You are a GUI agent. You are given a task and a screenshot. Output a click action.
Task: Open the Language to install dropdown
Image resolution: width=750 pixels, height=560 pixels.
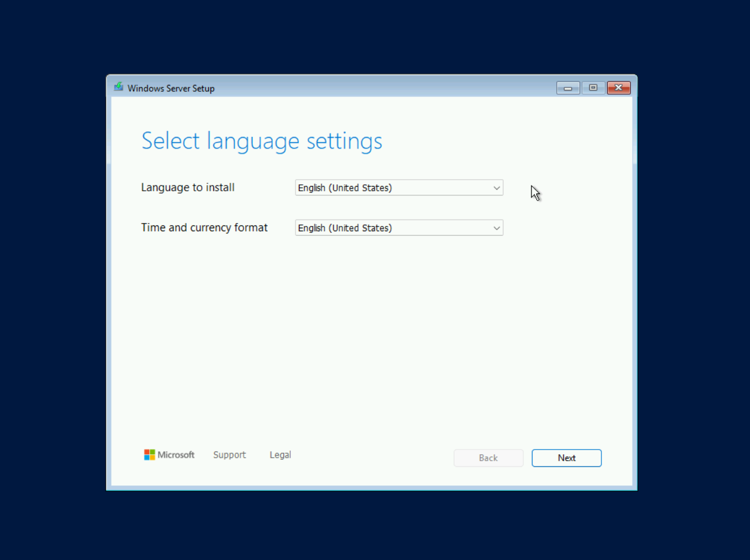click(399, 188)
